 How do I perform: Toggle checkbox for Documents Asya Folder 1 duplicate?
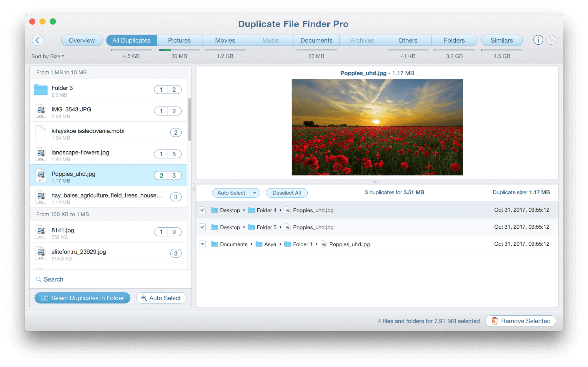click(202, 244)
